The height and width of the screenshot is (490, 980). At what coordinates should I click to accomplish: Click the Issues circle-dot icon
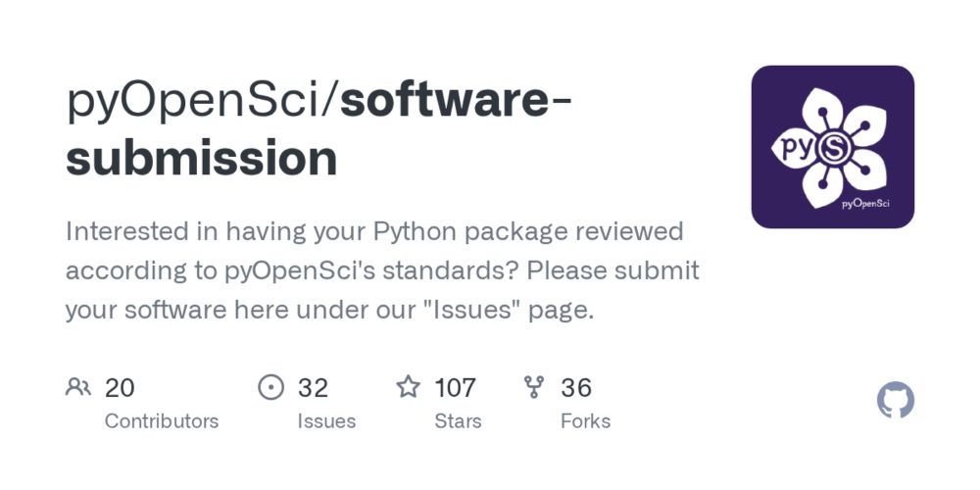click(270, 388)
